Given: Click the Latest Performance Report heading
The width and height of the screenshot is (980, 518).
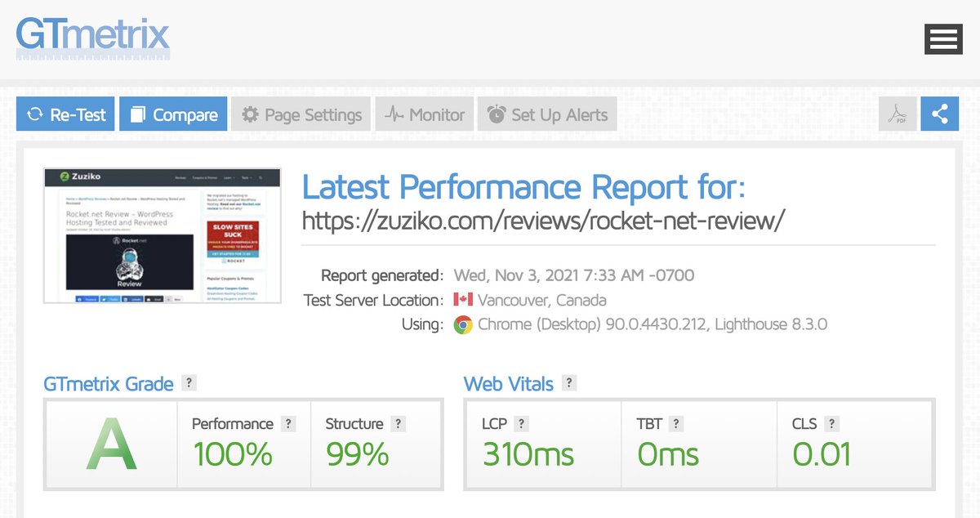Looking at the screenshot, I should click(523, 187).
